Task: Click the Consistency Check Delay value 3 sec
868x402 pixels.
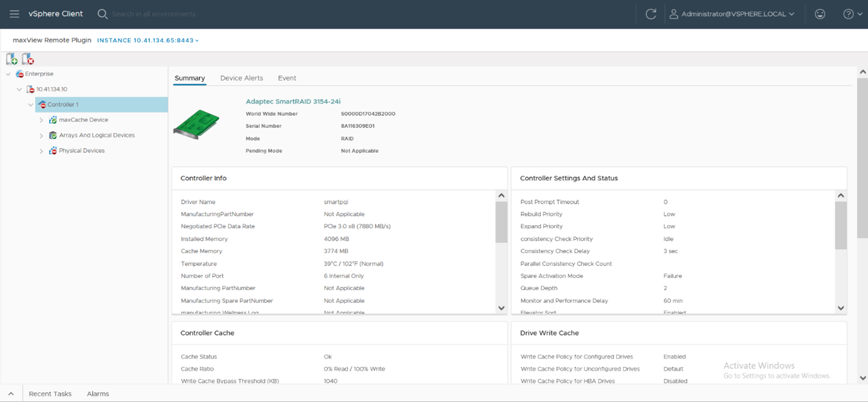Action: (671, 251)
